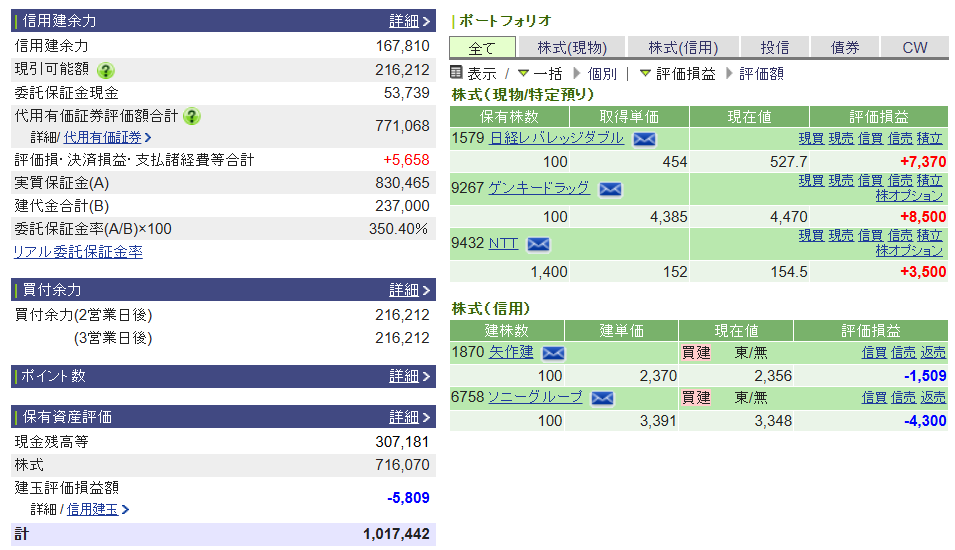Open the 投信 tab
This screenshot has width=955, height=550.
[774, 47]
